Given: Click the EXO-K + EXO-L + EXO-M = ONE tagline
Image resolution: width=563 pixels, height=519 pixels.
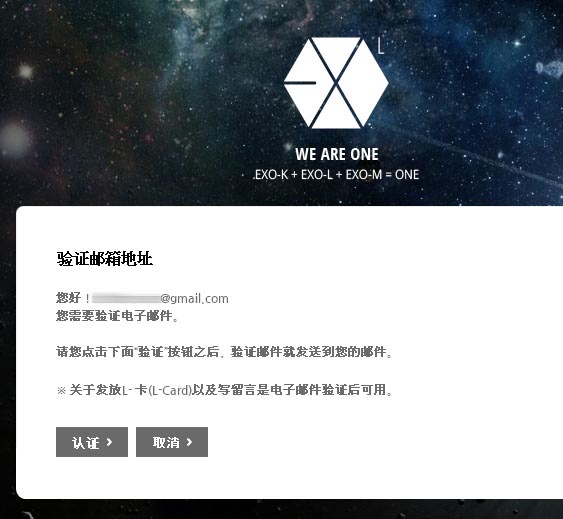Looking at the screenshot, I should pos(336,175).
